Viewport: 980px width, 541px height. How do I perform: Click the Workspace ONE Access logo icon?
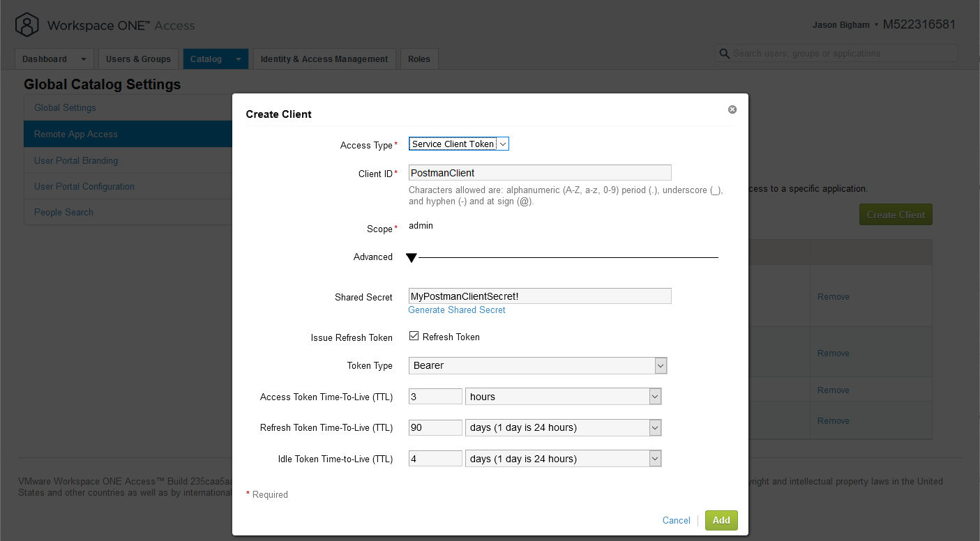27,24
